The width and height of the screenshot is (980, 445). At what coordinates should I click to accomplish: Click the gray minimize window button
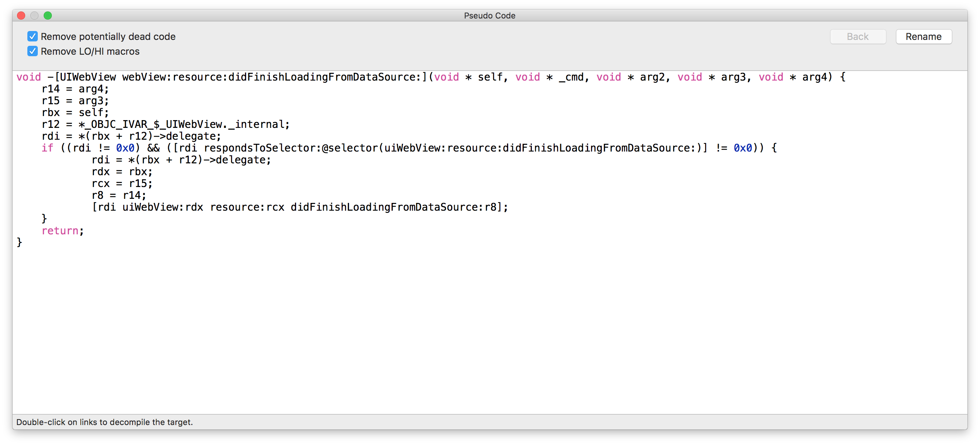(x=35, y=16)
